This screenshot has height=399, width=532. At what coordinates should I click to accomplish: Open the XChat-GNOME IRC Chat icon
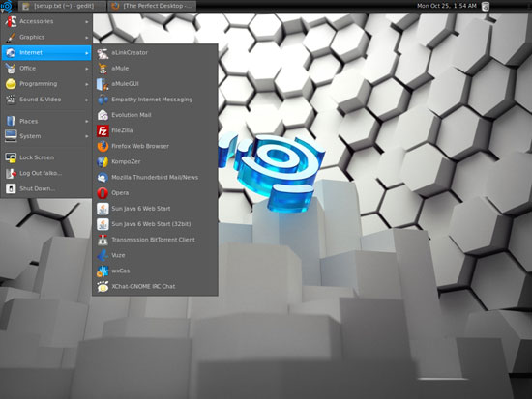[103, 287]
